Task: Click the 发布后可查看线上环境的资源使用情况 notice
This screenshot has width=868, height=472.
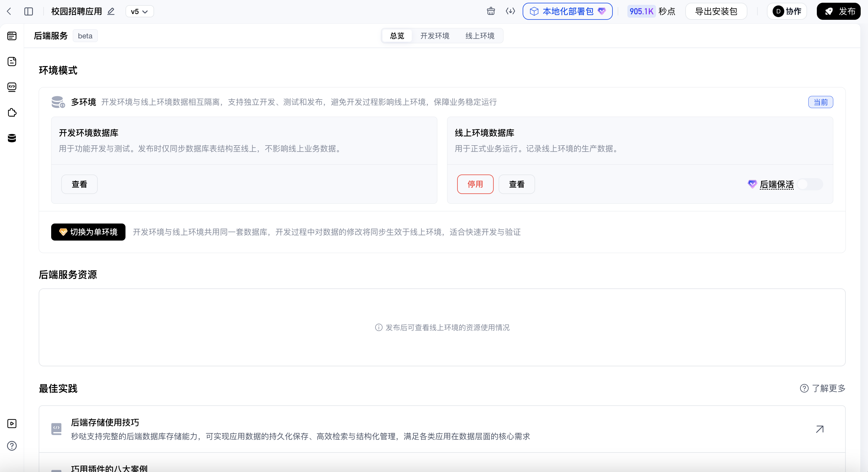Action: (447, 327)
